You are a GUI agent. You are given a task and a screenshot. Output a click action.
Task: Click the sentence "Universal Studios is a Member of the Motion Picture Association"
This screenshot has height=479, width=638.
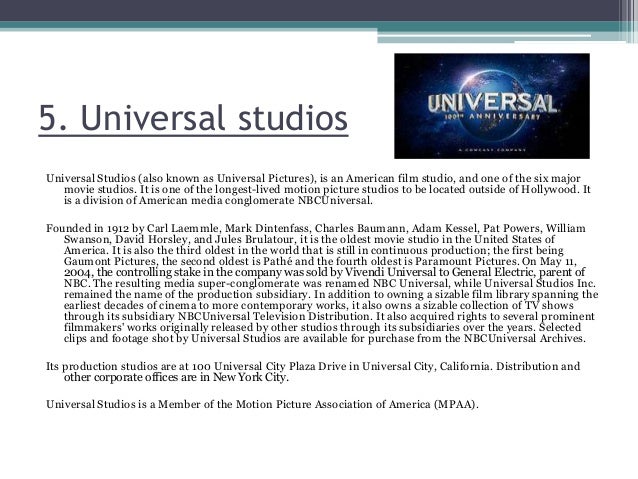(x=262, y=404)
